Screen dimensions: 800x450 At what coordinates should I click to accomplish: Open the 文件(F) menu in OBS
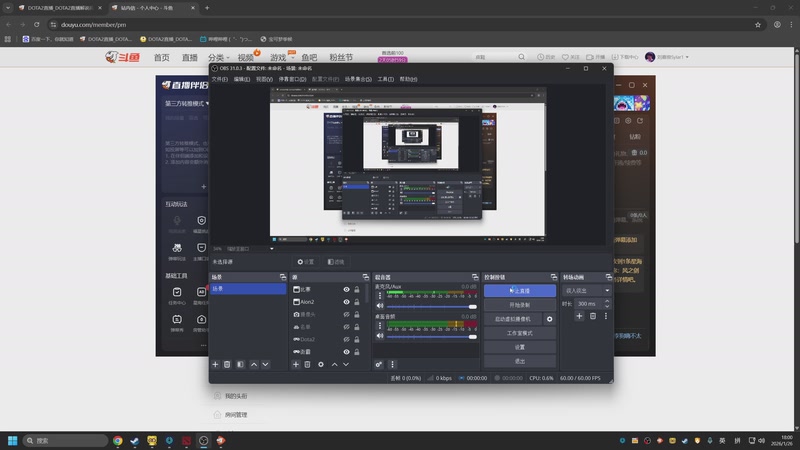(220, 79)
